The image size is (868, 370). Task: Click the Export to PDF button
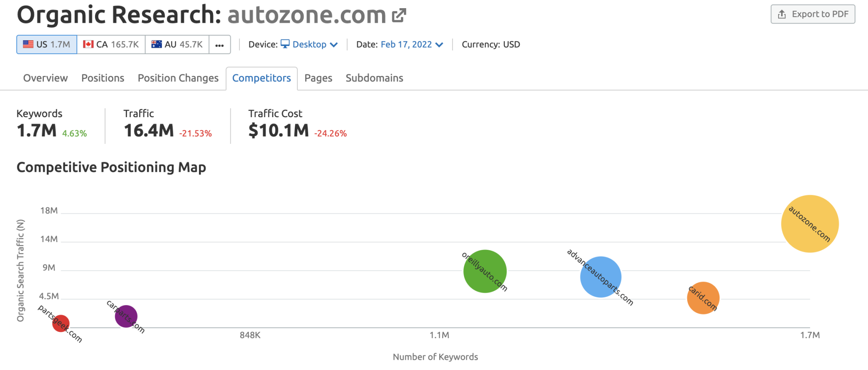(813, 14)
